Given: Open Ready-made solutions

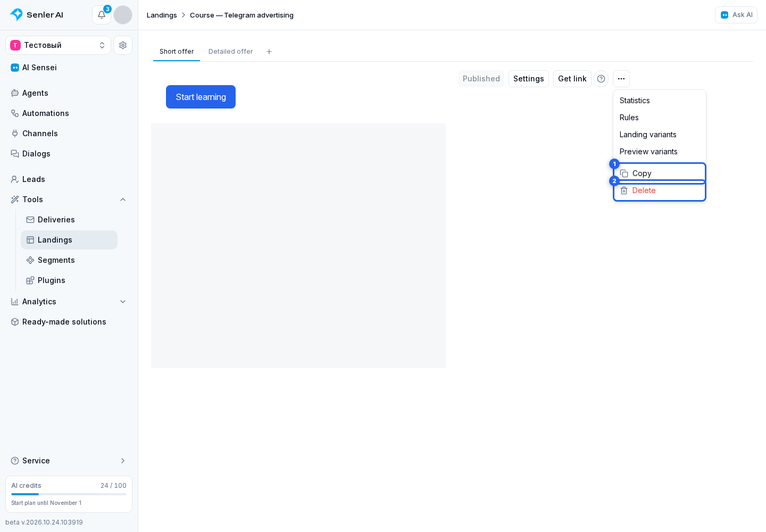Looking at the screenshot, I should pos(69,322).
